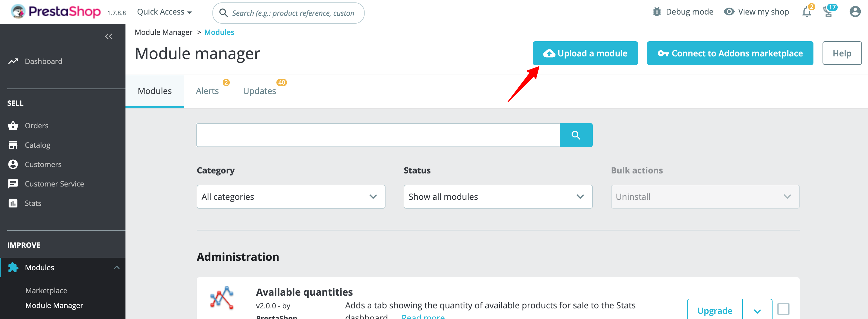Image resolution: width=868 pixels, height=319 pixels.
Task: Collapse the Modules sidebar section
Action: tap(117, 267)
